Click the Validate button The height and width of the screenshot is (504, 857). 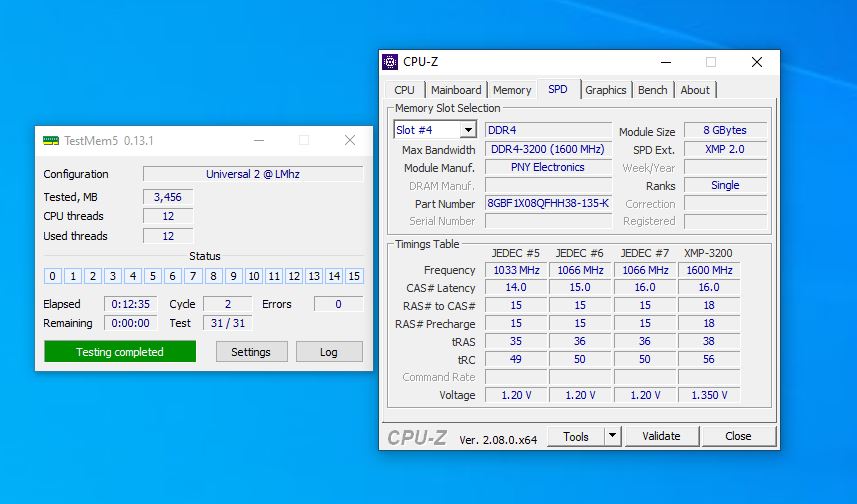[x=661, y=436]
